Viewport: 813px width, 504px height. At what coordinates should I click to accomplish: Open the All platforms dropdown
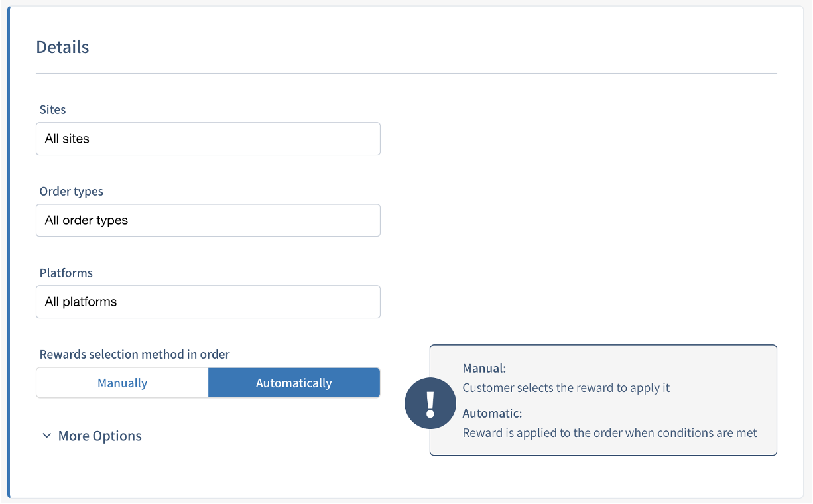208,302
